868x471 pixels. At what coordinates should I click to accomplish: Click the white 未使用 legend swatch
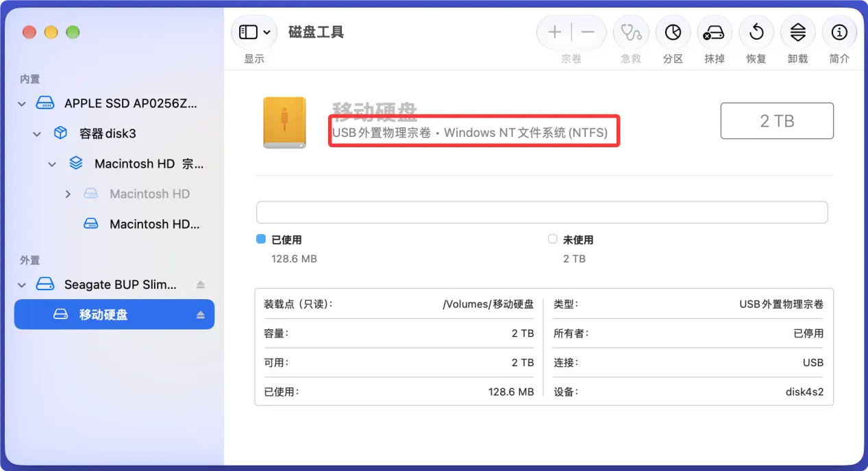pos(553,240)
